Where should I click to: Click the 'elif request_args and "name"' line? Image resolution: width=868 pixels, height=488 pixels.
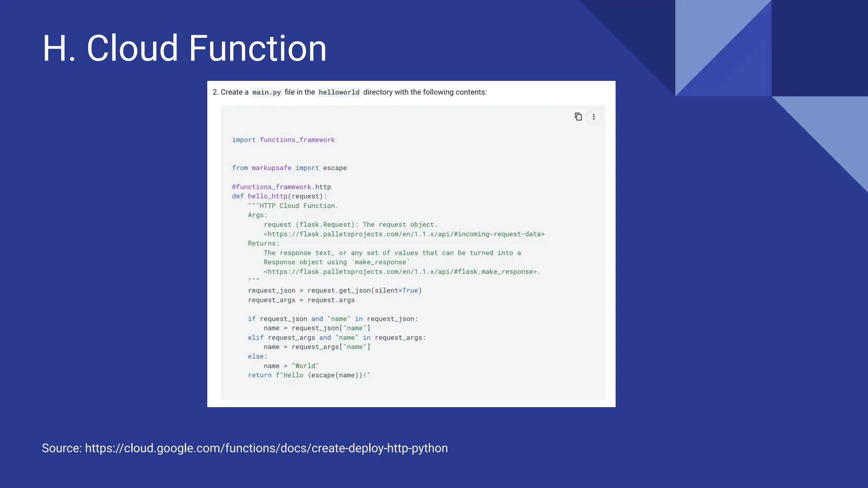[337, 338]
